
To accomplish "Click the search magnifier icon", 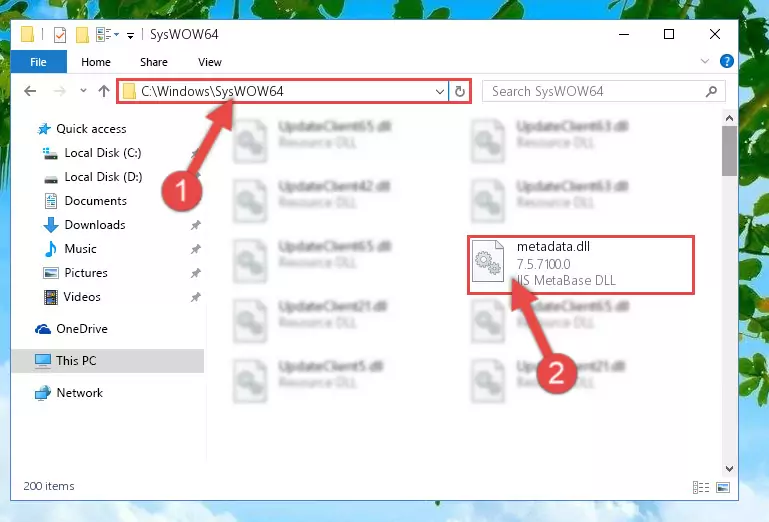I will pyautogui.click(x=711, y=92).
